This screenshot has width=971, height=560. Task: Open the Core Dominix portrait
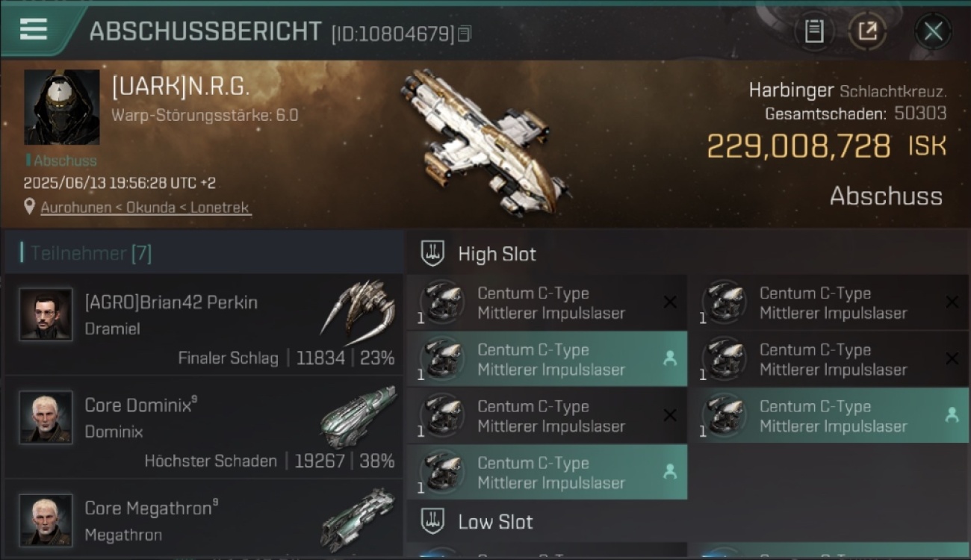click(x=46, y=417)
